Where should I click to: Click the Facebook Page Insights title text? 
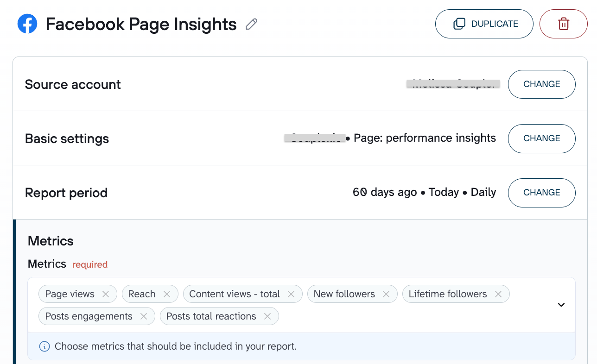pos(141,24)
